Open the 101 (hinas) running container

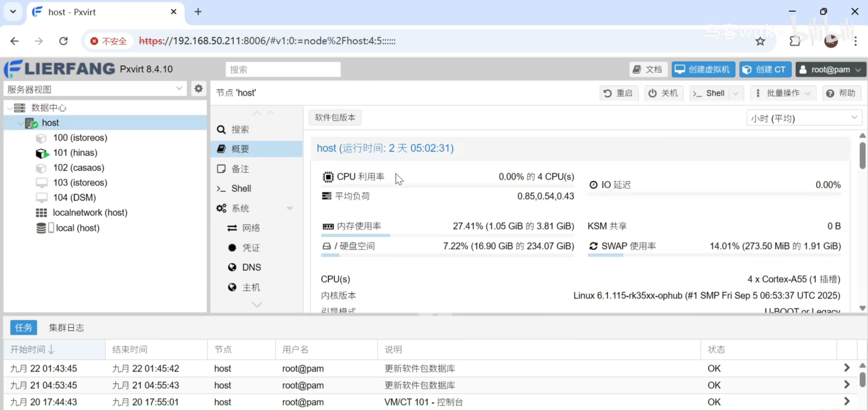(x=75, y=153)
